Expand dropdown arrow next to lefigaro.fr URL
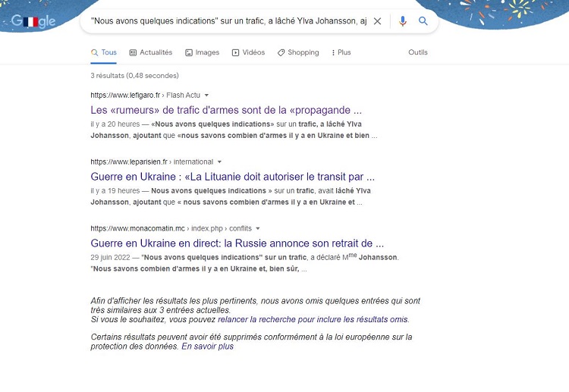The height and width of the screenshot is (392, 569). pyautogui.click(x=206, y=96)
